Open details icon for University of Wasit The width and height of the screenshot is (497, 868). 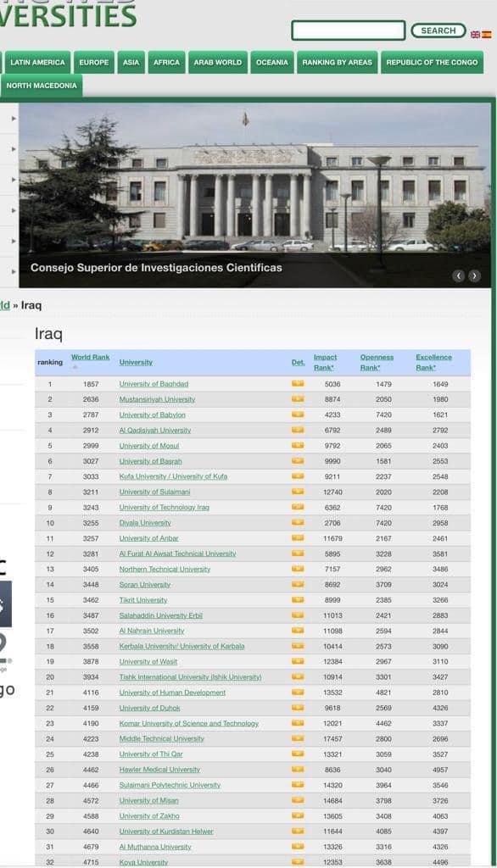click(x=298, y=661)
